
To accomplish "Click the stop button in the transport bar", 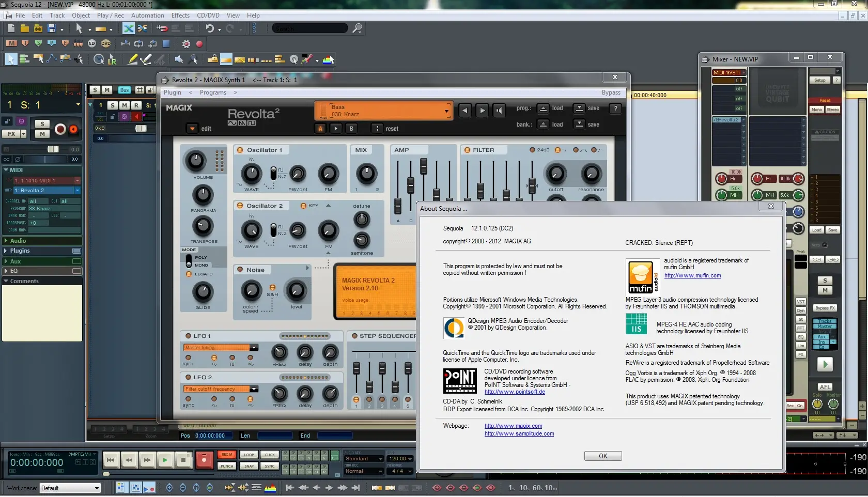I will pos(183,460).
